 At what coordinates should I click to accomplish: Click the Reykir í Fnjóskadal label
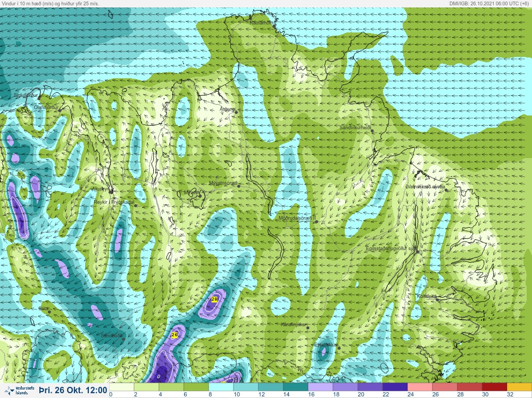114,203
